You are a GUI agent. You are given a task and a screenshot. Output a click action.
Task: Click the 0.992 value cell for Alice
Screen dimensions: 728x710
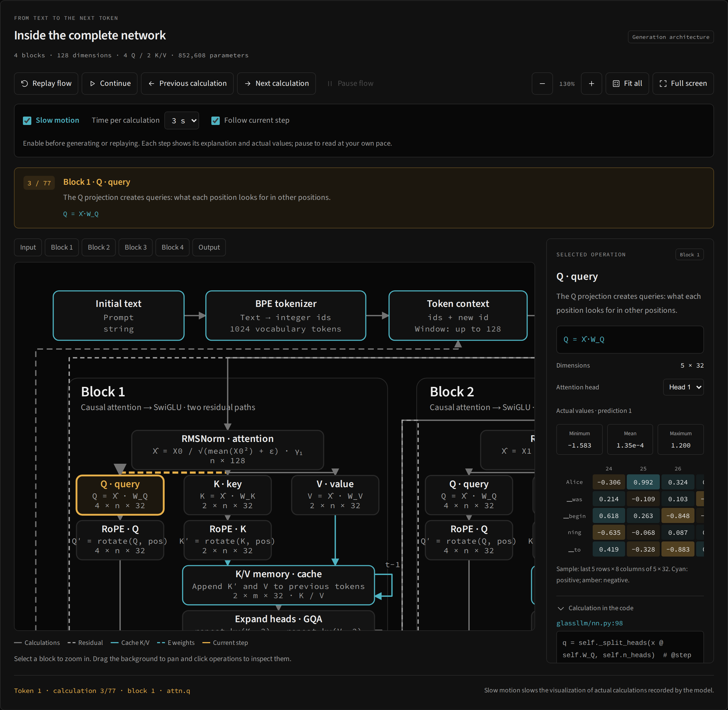pos(643,482)
